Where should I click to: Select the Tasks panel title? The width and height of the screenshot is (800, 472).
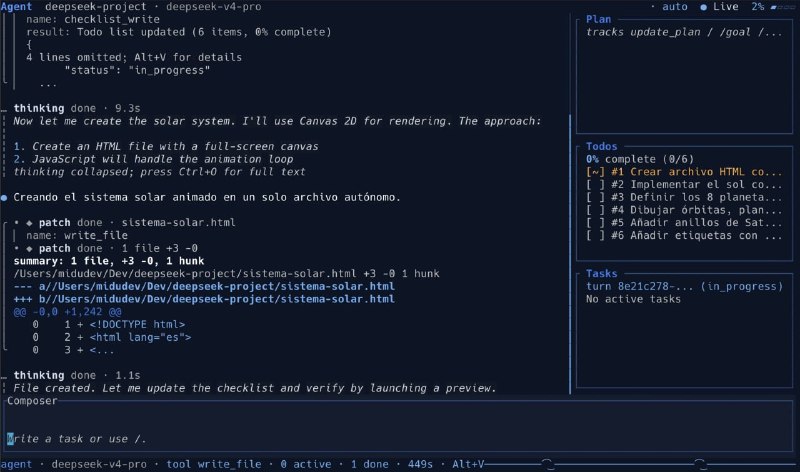pos(601,274)
